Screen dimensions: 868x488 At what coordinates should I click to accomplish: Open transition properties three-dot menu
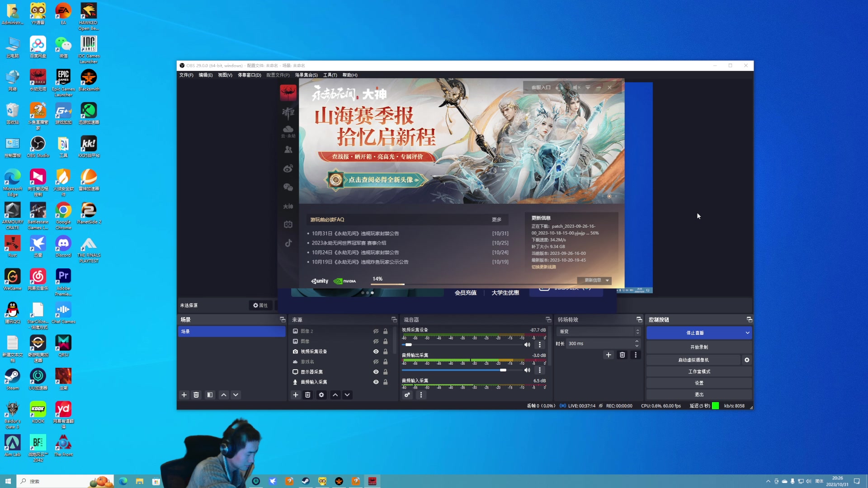tap(636, 355)
